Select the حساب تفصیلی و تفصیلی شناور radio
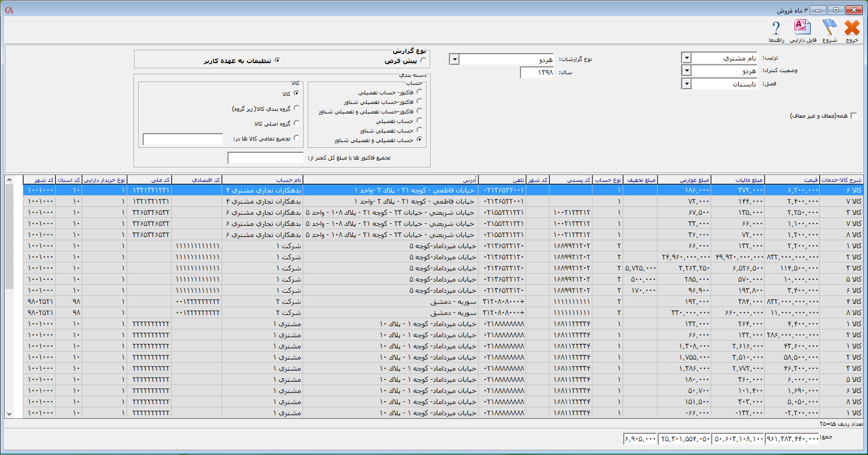 pos(419,139)
